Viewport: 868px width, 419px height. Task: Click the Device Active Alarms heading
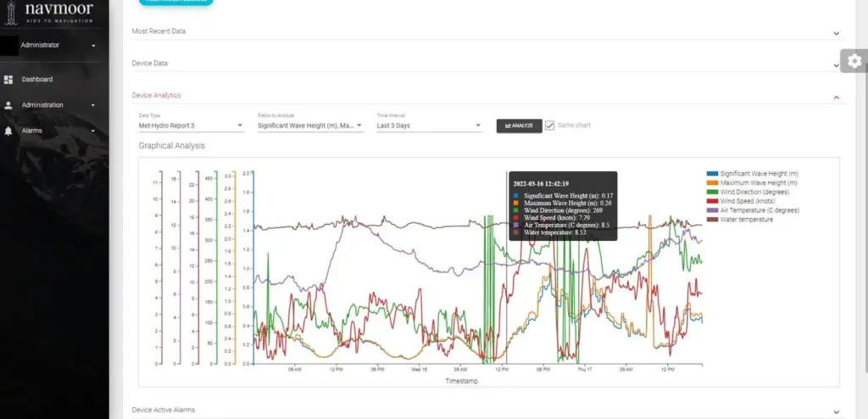(164, 410)
